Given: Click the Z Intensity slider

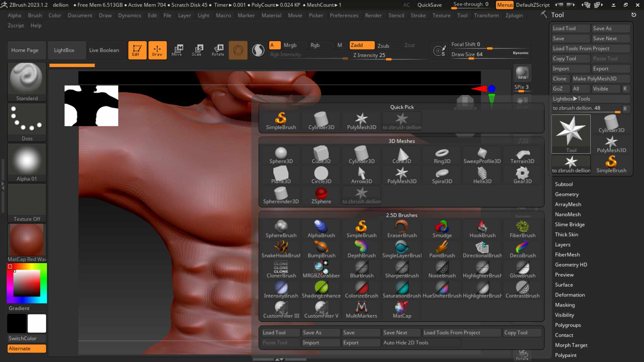Looking at the screenshot, I should click(369, 55).
